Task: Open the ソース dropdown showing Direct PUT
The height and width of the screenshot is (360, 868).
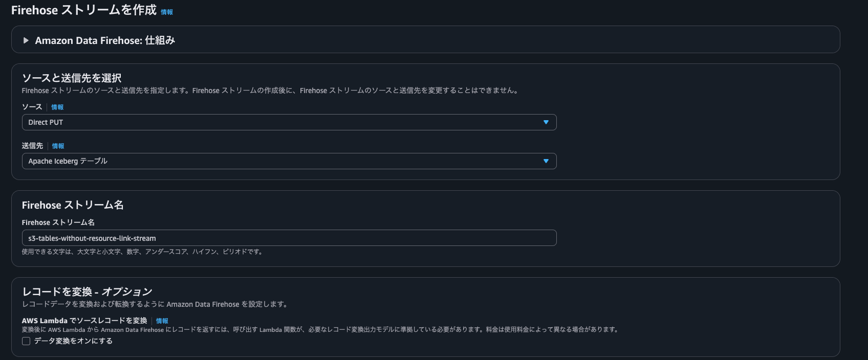Action: [x=289, y=122]
